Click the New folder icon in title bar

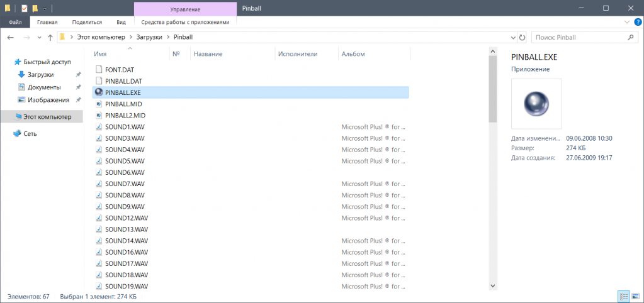pyautogui.click(x=35, y=8)
